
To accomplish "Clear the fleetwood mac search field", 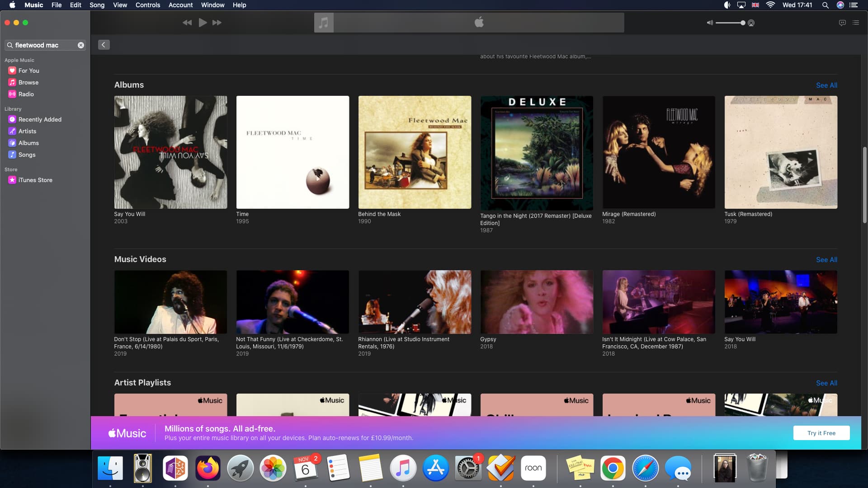I will (x=81, y=45).
